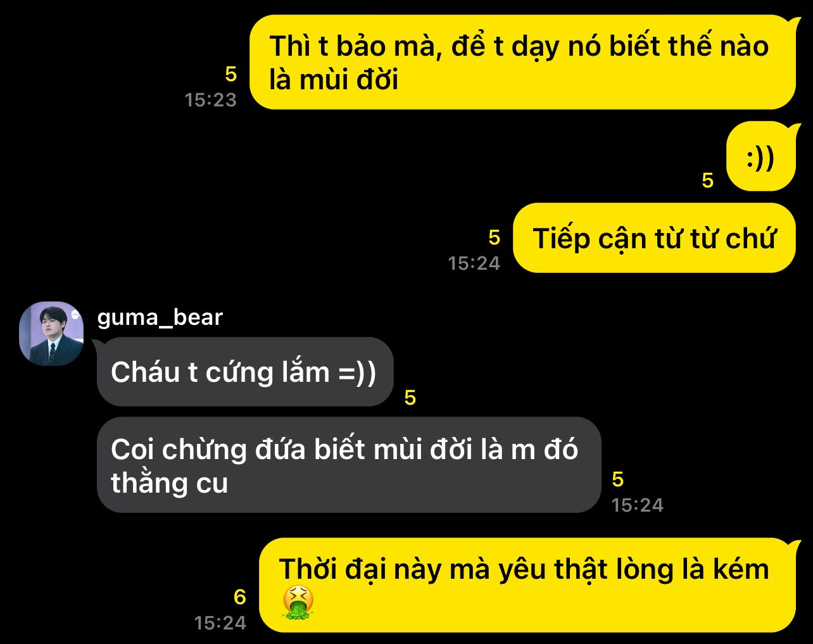The image size is (813, 644).
Task: Tap the guma_bear username label
Action: [160, 317]
